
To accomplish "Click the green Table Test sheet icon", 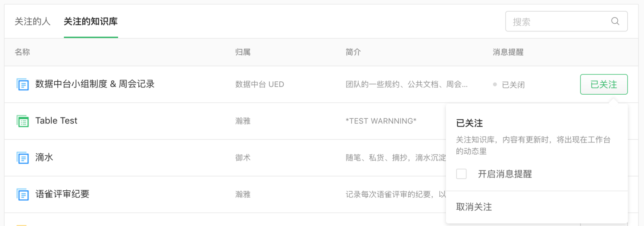I will point(22,121).
